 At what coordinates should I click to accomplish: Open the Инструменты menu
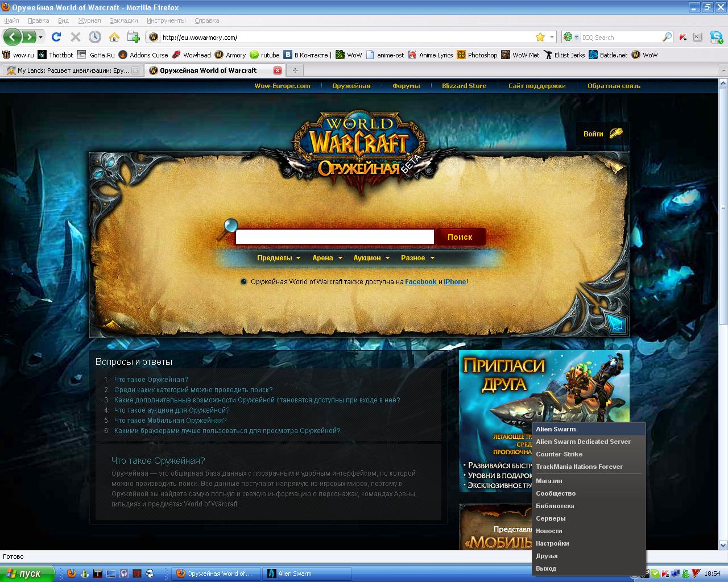tap(166, 20)
